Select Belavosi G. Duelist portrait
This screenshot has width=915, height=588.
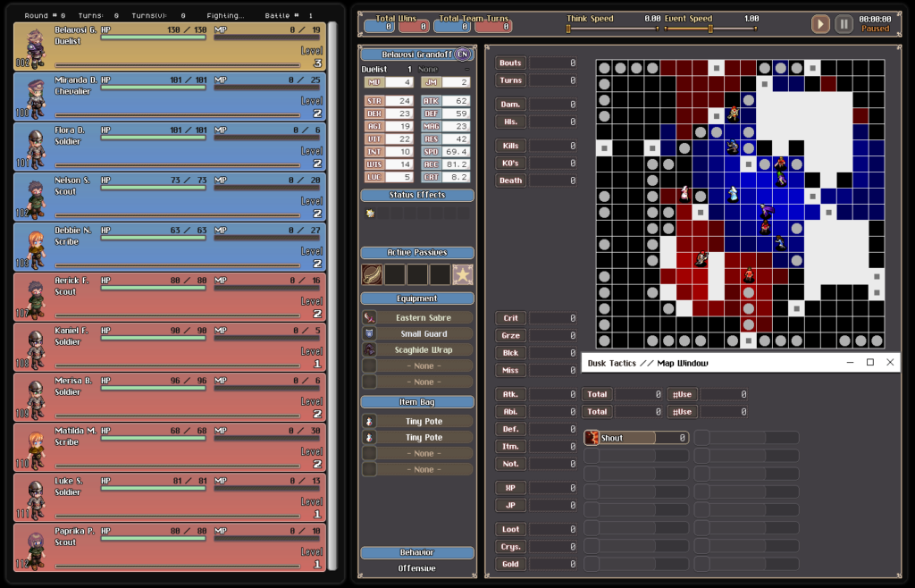[35, 48]
